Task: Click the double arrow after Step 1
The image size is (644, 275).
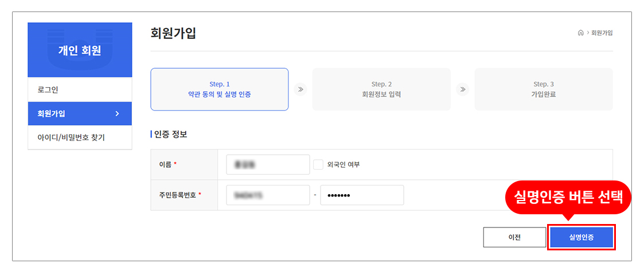Action: [300, 89]
